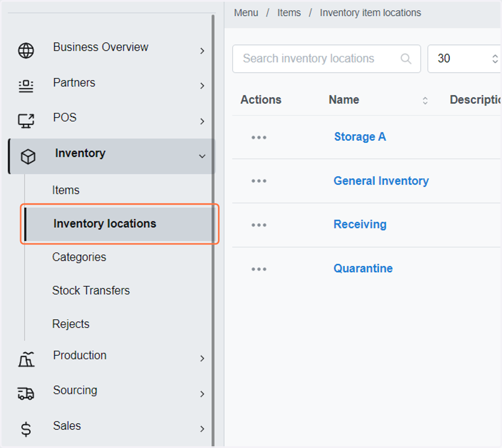Viewport: 502px width, 448px height.
Task: Open Sourcing menu item
Action: tap(75, 390)
